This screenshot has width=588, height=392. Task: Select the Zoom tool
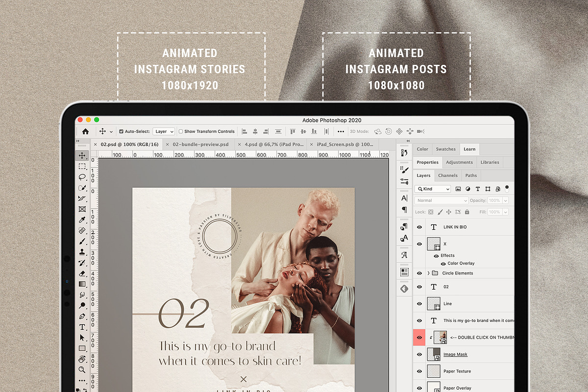click(82, 370)
